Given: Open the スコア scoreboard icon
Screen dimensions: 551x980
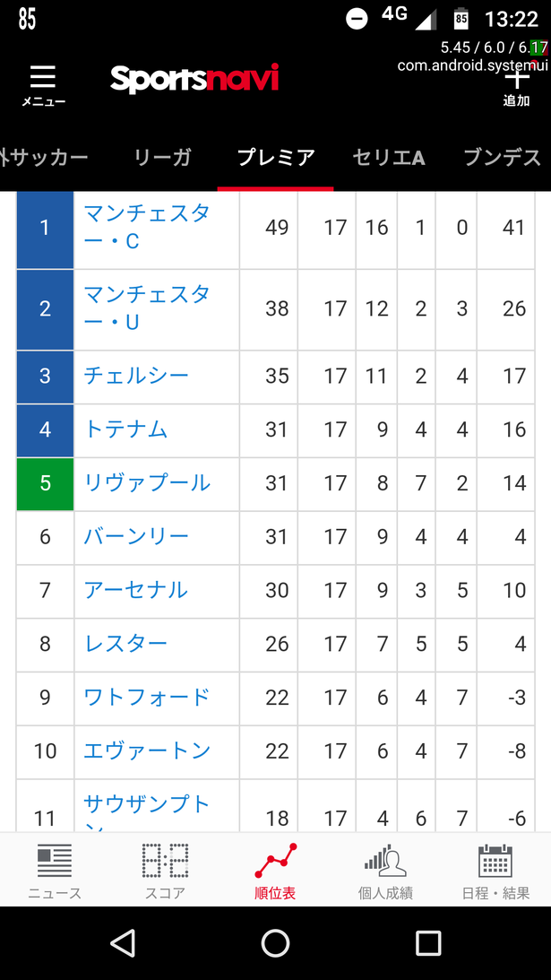Looking at the screenshot, I should point(165,861).
